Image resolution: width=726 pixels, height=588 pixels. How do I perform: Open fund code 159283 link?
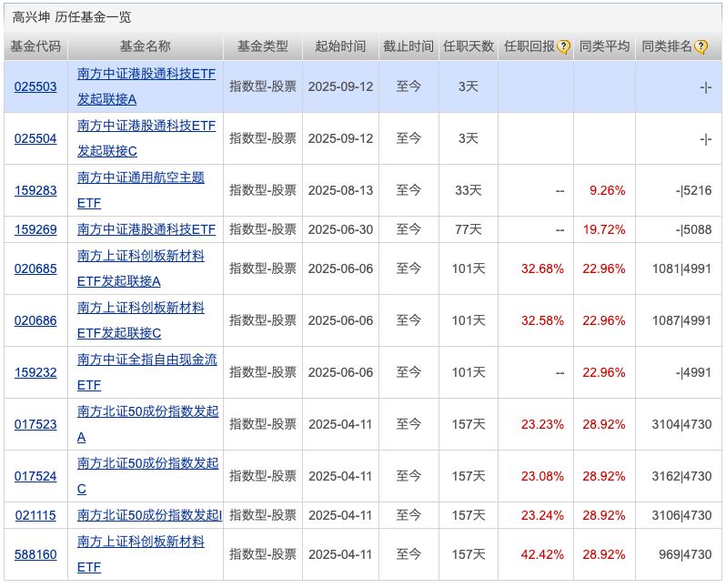click(35, 190)
